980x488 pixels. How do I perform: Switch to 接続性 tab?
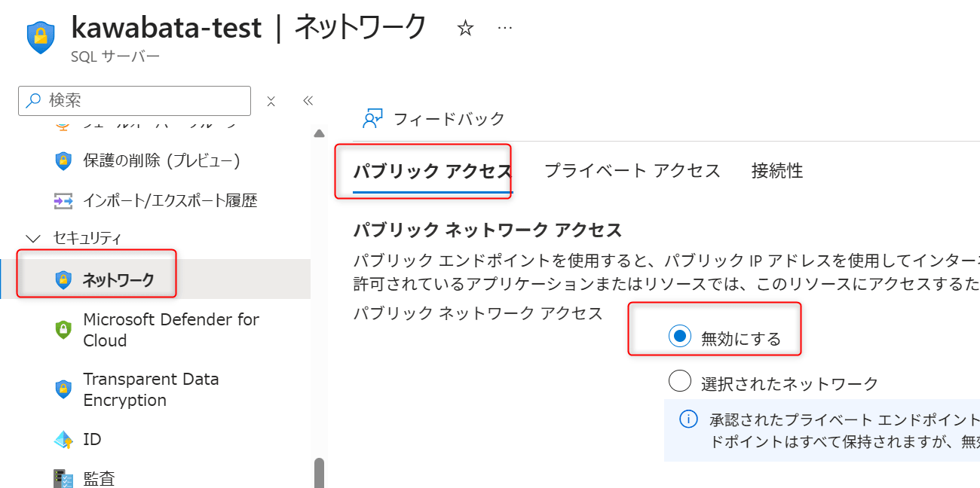tap(777, 171)
